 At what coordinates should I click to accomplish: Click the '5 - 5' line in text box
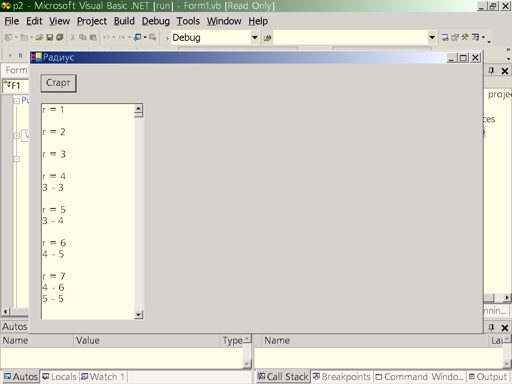coord(53,298)
